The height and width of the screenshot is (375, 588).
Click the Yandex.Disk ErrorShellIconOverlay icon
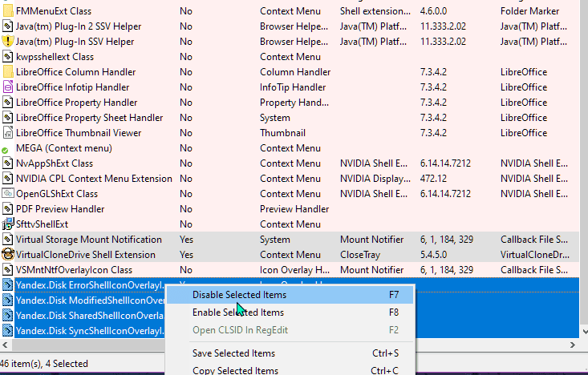click(7, 285)
